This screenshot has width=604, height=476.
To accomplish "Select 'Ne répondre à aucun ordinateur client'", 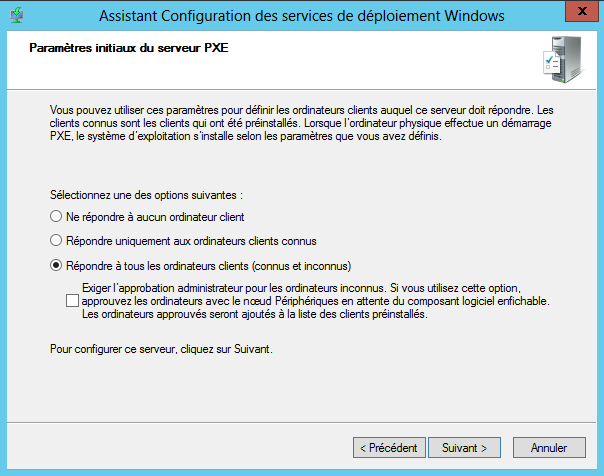I will click(x=56, y=216).
